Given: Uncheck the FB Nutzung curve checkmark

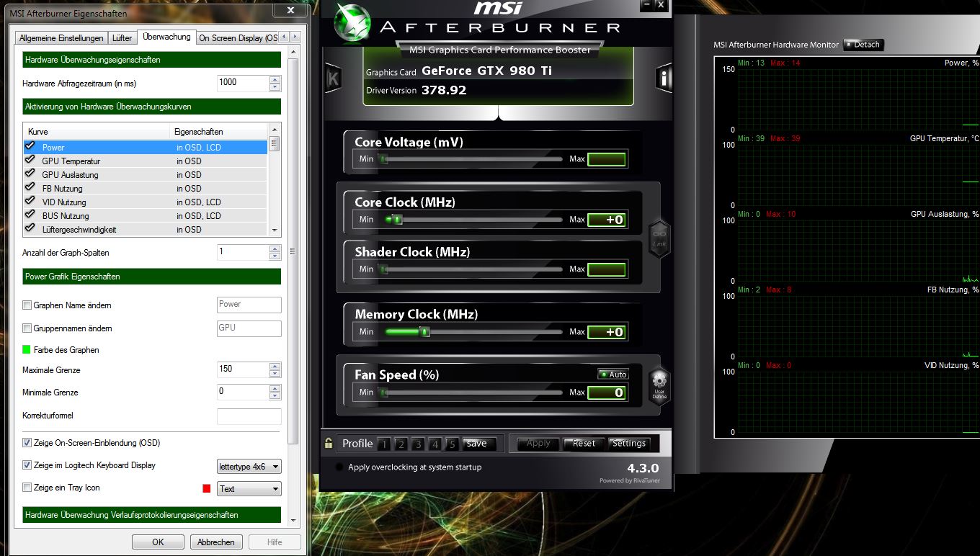Looking at the screenshot, I should coord(30,187).
